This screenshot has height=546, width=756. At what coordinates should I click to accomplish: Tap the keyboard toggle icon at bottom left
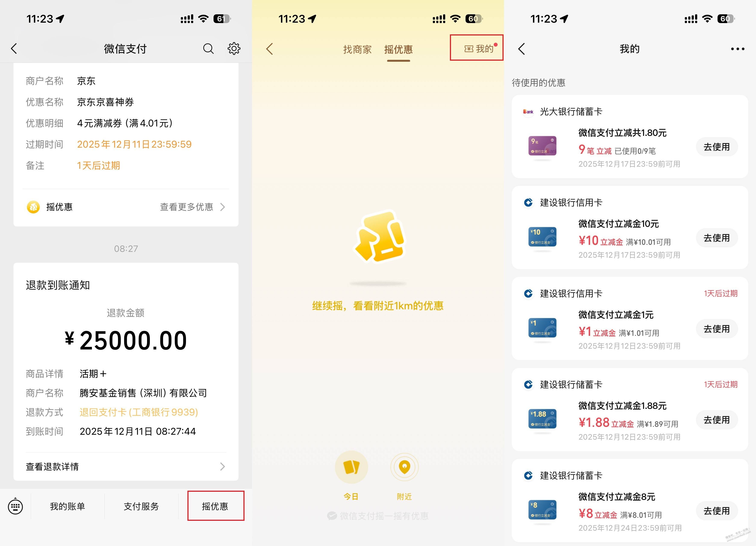[x=15, y=506]
